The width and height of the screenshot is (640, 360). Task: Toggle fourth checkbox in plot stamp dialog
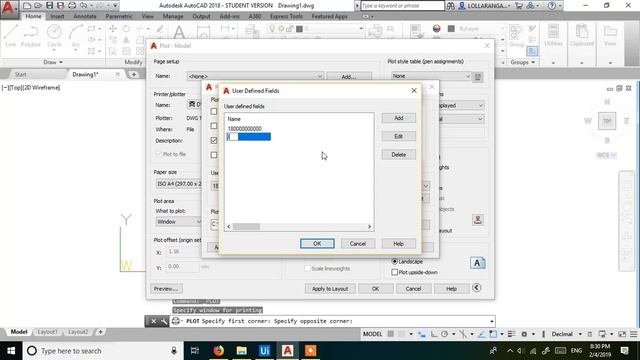(x=214, y=155)
